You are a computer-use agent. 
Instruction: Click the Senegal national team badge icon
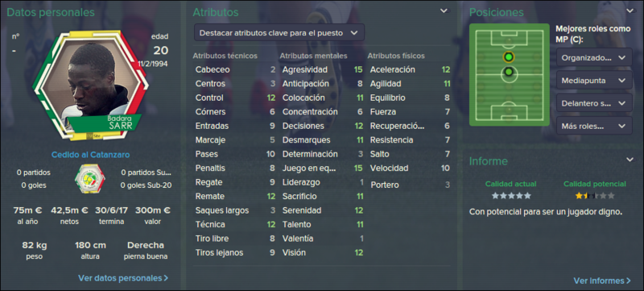click(x=89, y=179)
